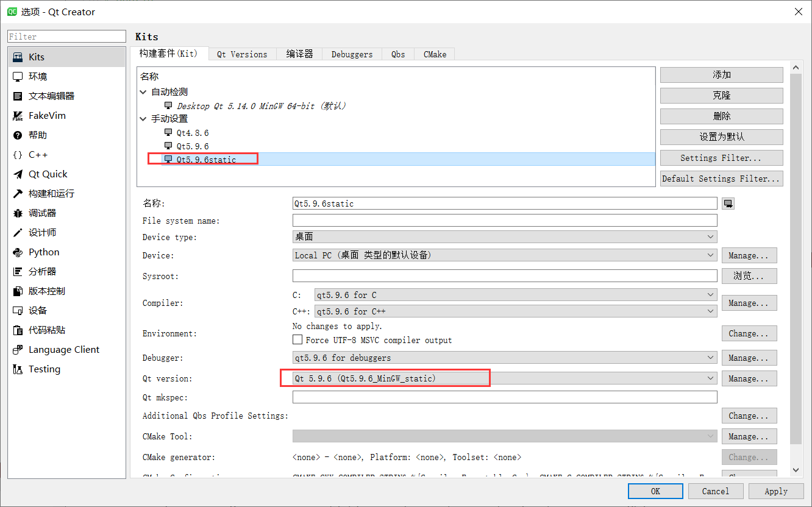Switch to the Qt Versions tab
Screen dimensions: 812x507
pyautogui.click(x=242, y=54)
